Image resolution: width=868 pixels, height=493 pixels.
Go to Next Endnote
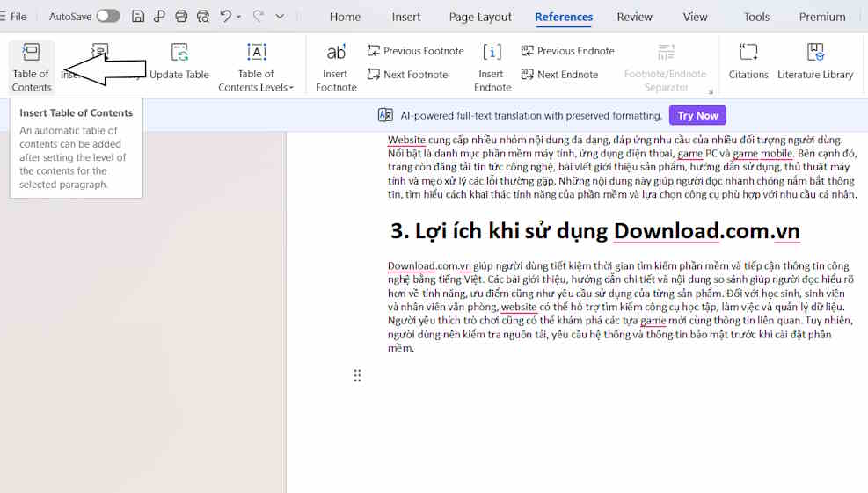tap(559, 74)
